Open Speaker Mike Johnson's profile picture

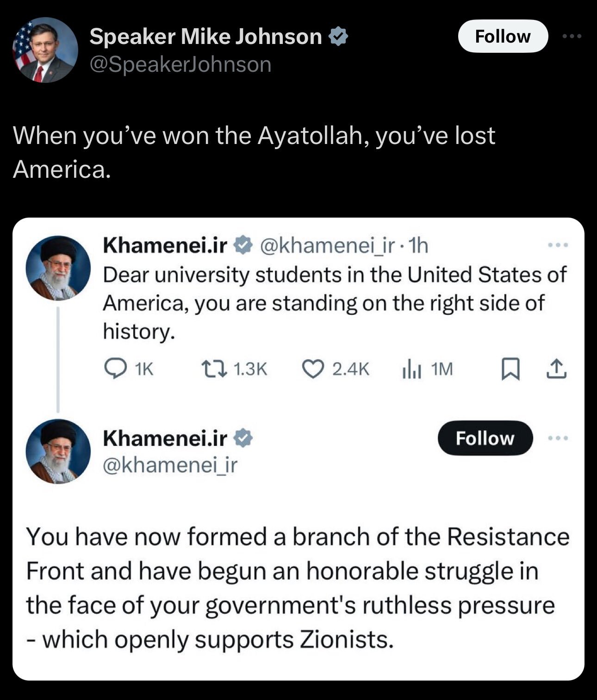point(45,50)
